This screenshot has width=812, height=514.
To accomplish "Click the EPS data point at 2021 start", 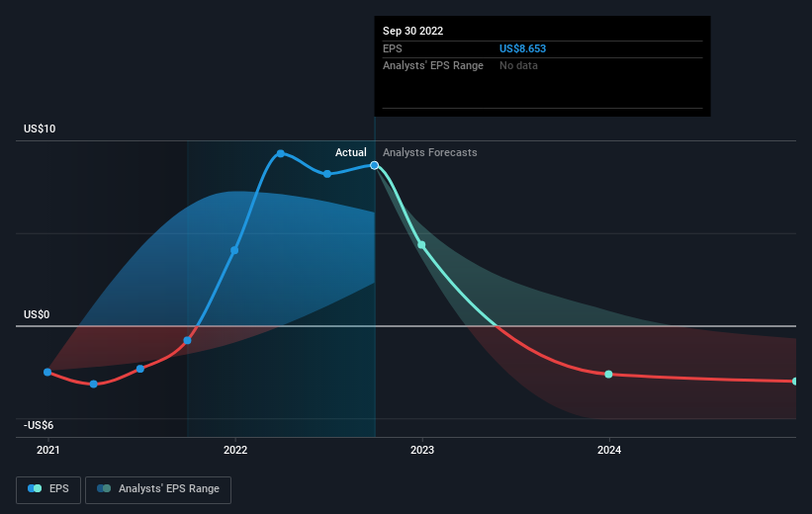I will click(x=47, y=373).
